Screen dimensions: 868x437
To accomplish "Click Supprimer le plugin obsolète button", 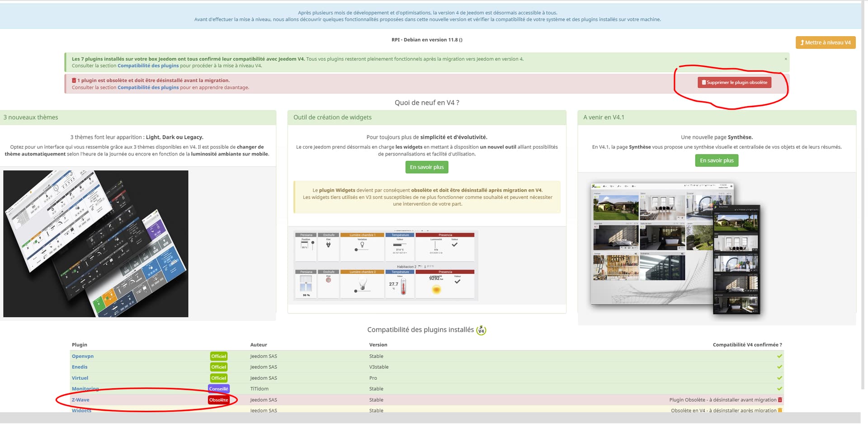I will point(735,82).
